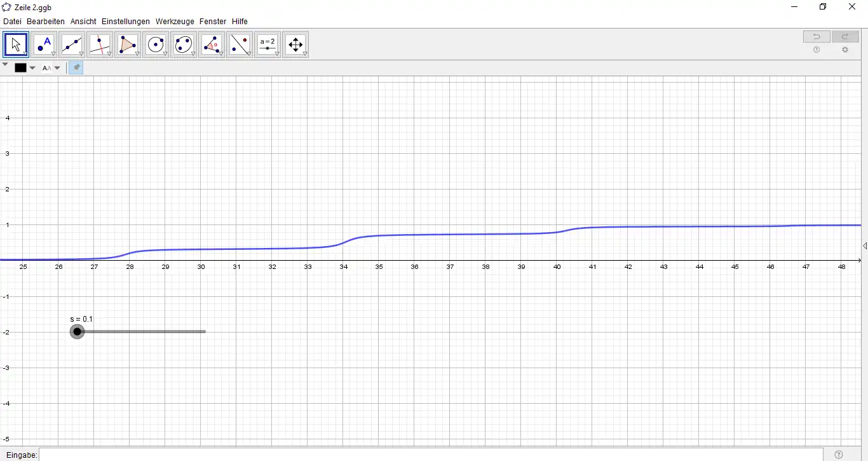868x461 pixels.
Task: Select the Polygon tool
Action: (128, 45)
